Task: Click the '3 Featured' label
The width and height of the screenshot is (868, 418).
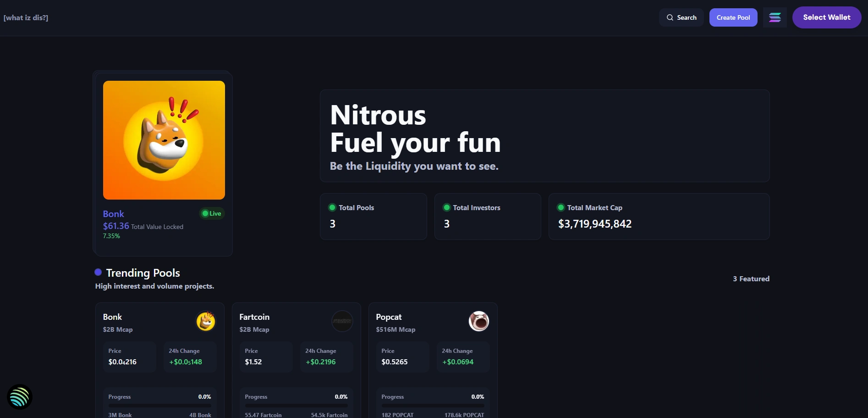Action: [751, 279]
